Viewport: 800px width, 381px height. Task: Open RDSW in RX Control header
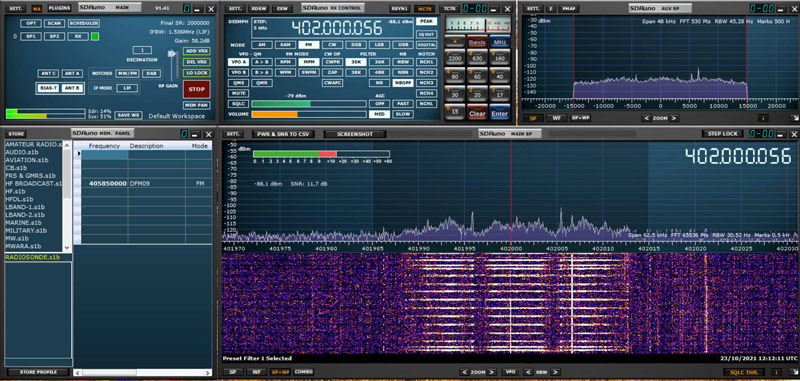click(x=258, y=9)
